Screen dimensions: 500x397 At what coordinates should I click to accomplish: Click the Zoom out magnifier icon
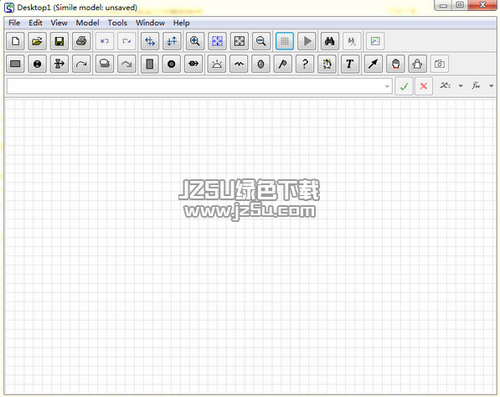[261, 41]
